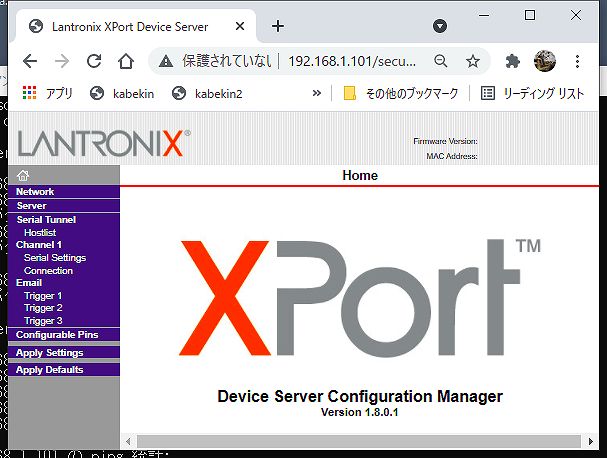Image resolution: width=607 pixels, height=458 pixels.
Task: Open the kabekin2 bookmark
Action: pyautogui.click(x=207, y=93)
